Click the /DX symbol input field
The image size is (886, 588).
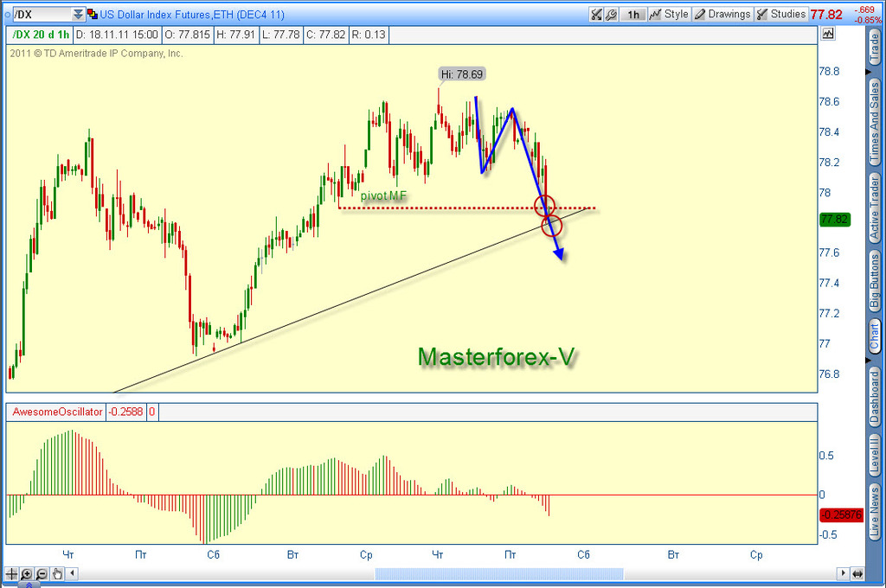(42, 14)
